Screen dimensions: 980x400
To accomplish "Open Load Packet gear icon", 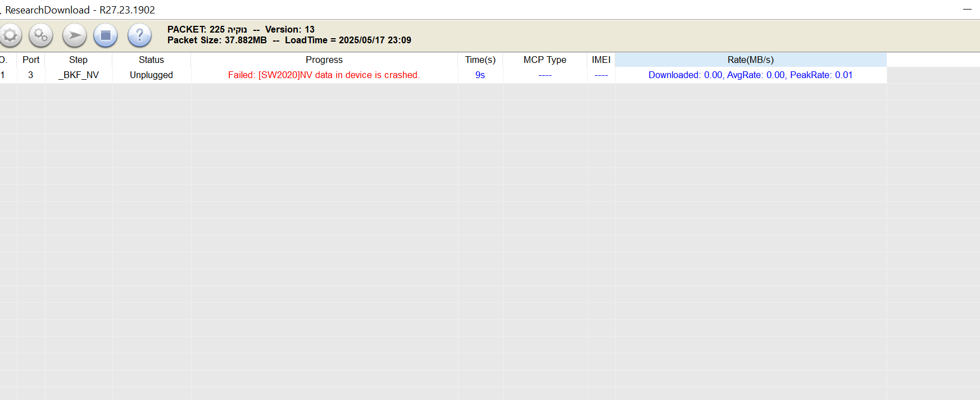I will tap(10, 35).
